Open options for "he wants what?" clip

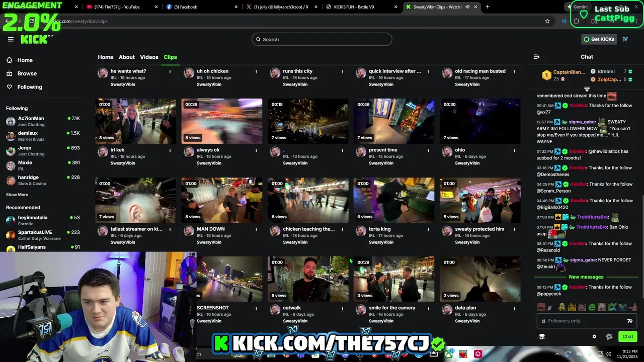(x=170, y=71)
